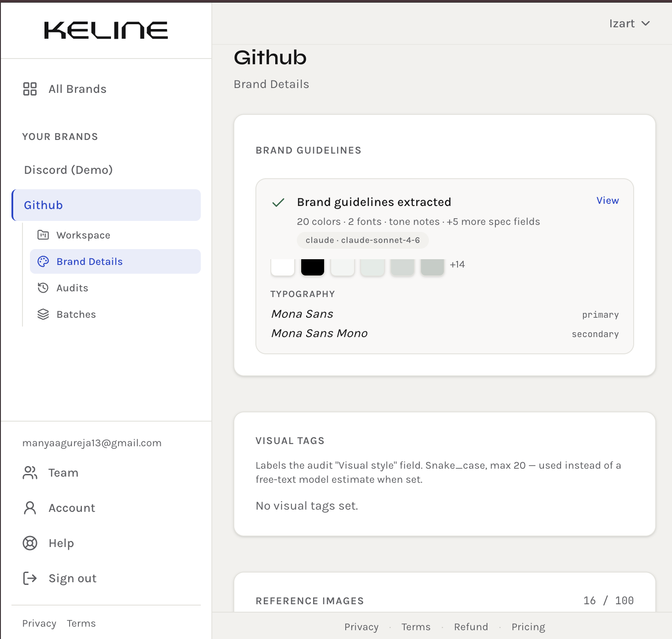Click the 20 colors summary line

pos(418,221)
